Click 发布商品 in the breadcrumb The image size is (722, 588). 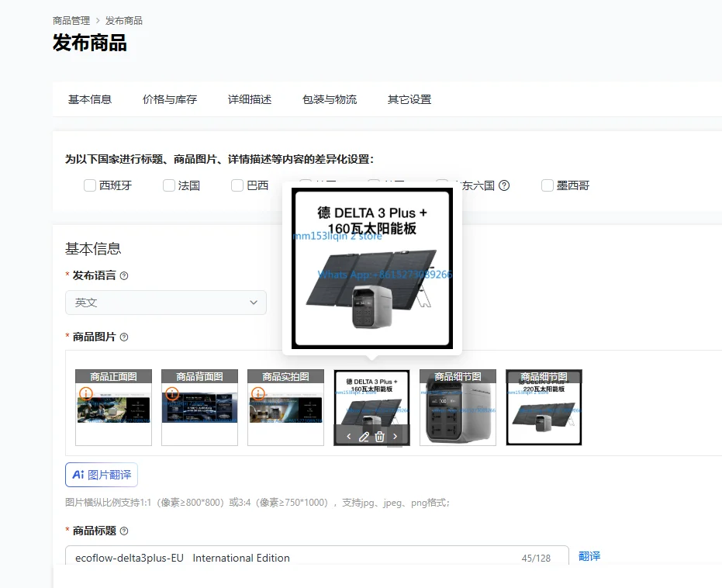click(124, 21)
